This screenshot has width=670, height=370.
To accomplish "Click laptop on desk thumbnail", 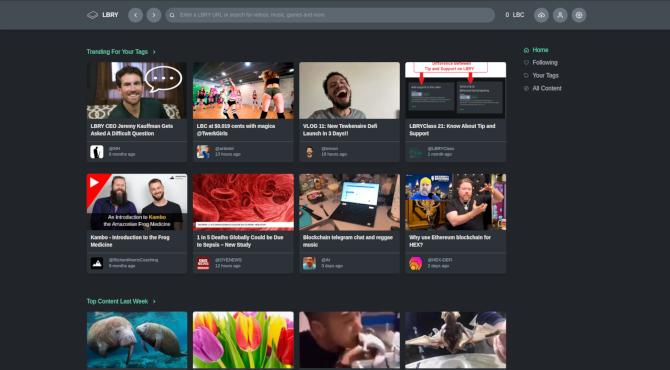I will (x=349, y=202).
